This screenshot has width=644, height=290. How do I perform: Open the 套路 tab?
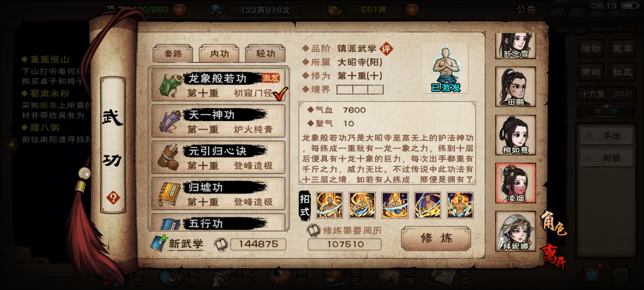coord(173,54)
